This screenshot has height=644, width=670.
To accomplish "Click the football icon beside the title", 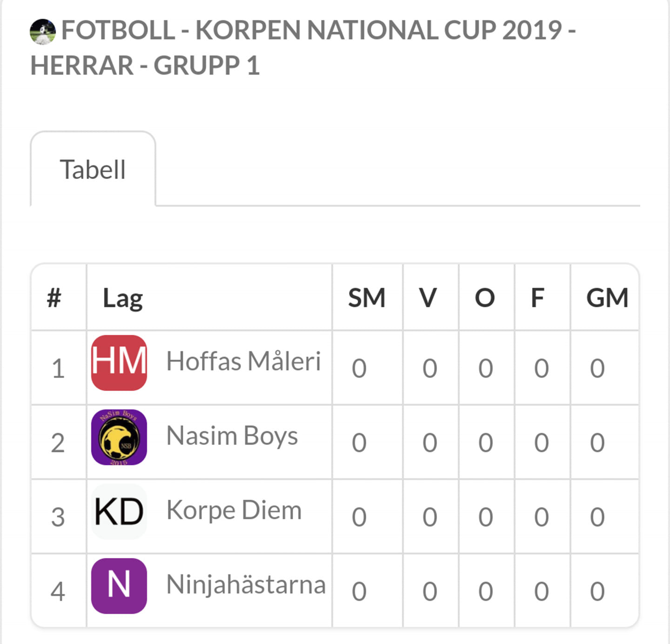I will (42, 32).
